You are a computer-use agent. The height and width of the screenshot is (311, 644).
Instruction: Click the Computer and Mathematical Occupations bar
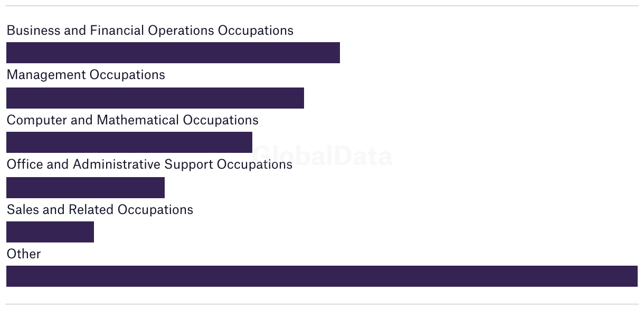click(129, 142)
